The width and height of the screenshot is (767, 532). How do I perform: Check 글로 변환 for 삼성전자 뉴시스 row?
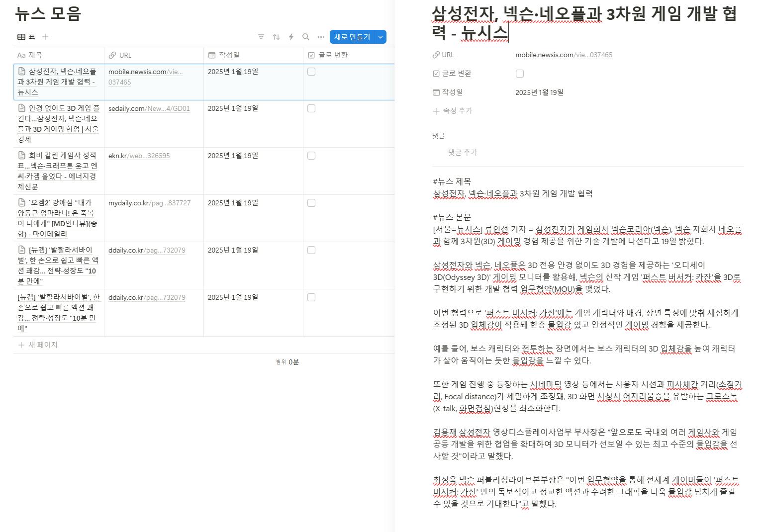point(311,72)
